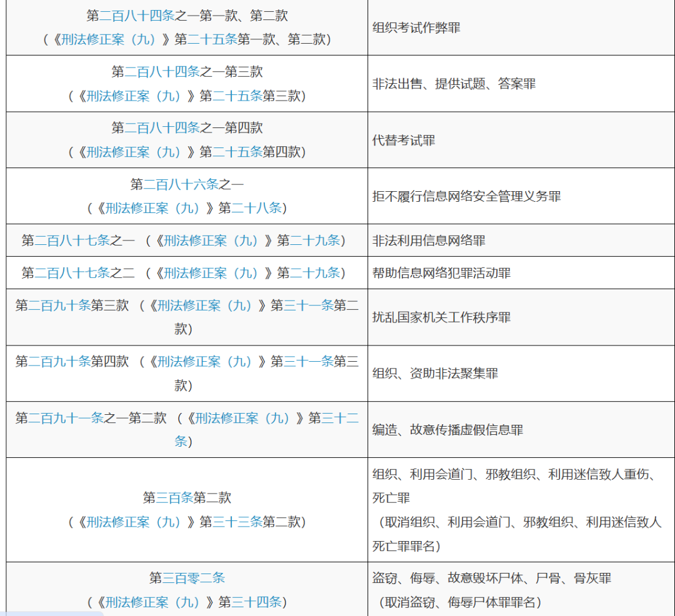Image resolution: width=675 pixels, height=616 pixels.
Task: Open 二百八十四条 link in 之一第四款 row
Action: coord(162,127)
